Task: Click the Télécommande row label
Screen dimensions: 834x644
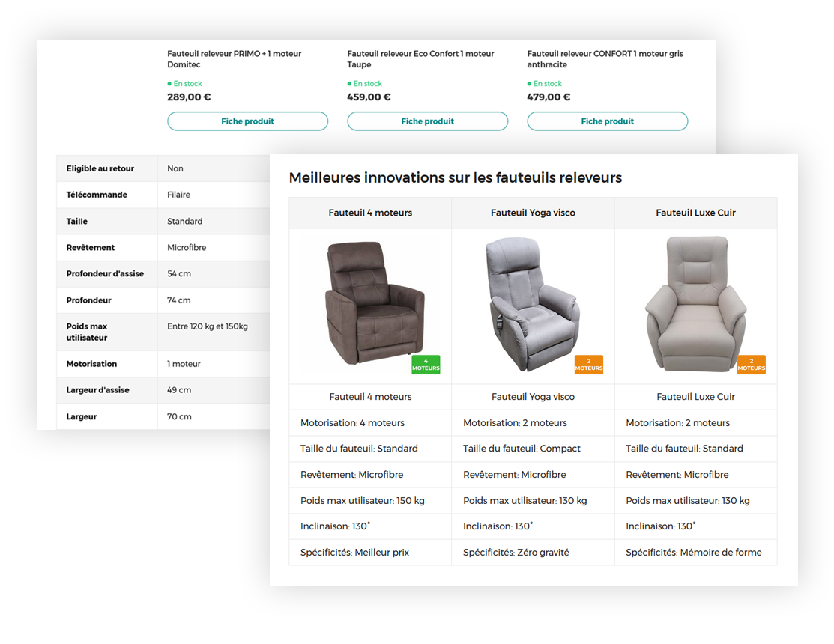Action: 97,195
